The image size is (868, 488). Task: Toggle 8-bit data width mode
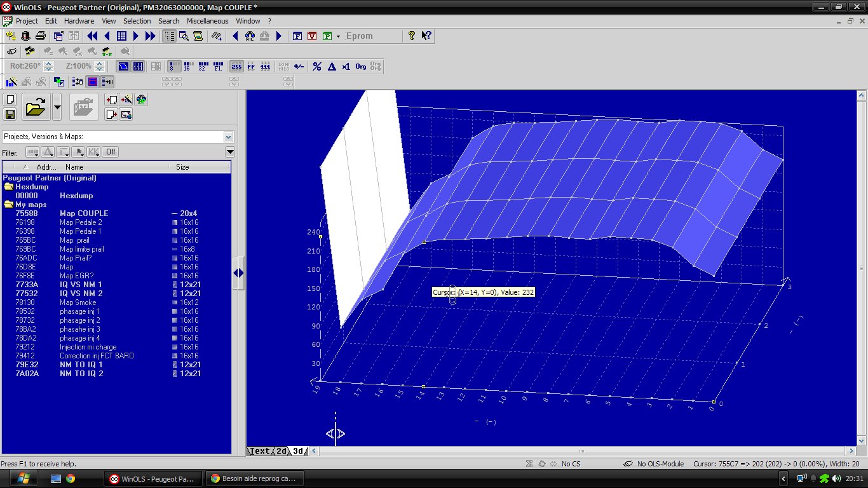click(x=174, y=67)
